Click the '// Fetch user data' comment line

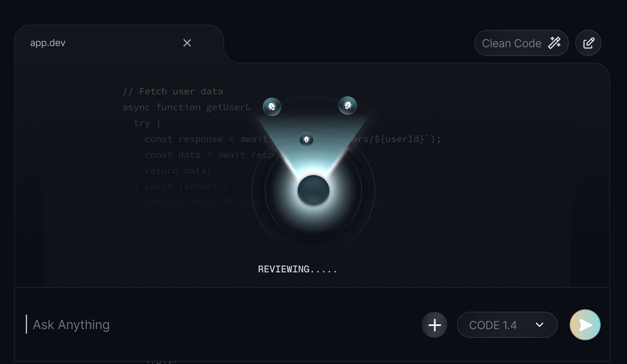point(173,91)
